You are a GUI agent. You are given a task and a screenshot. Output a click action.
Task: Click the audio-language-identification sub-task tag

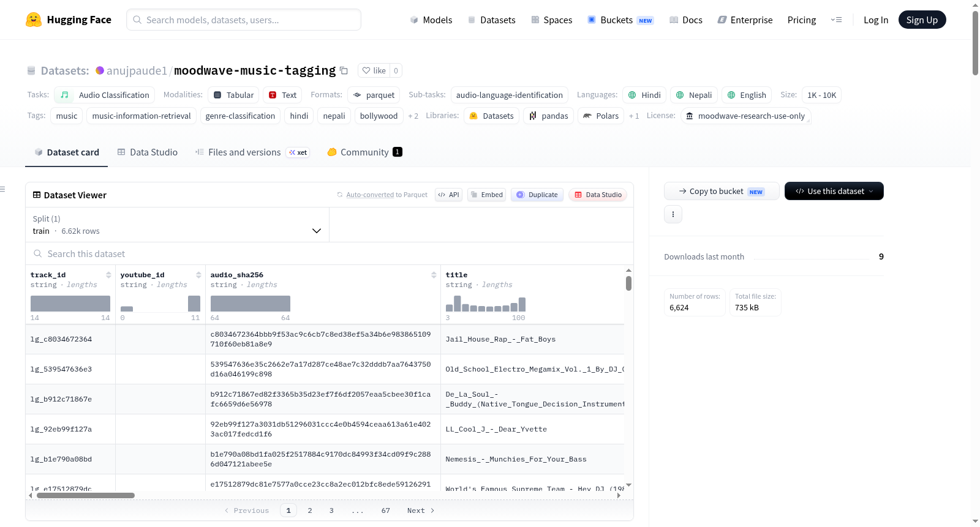(510, 95)
